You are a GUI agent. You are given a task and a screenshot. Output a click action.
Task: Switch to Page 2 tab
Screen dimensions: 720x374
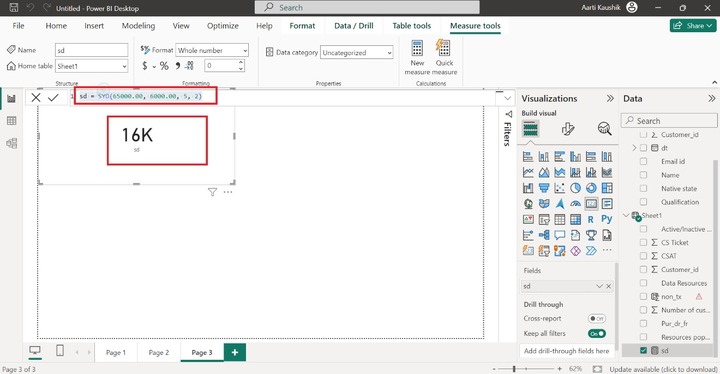tap(158, 352)
